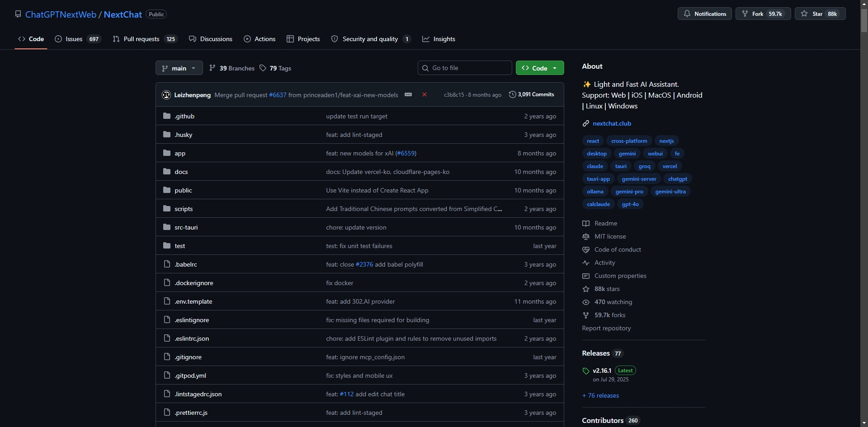This screenshot has height=427, width=868.
Task: Click the clock history icon beside 3,091 Commits
Action: point(512,94)
